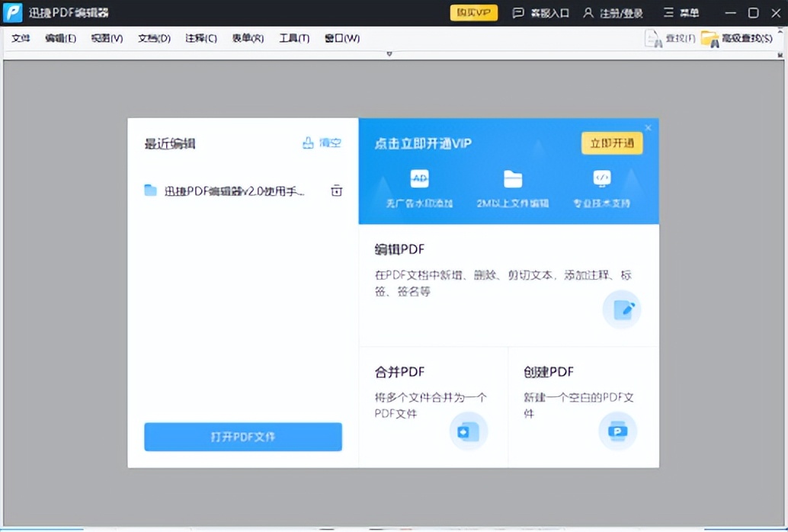Screen dimensions: 788x532
Task: Activate VIP with 立即开通 button
Action: pyautogui.click(x=613, y=143)
